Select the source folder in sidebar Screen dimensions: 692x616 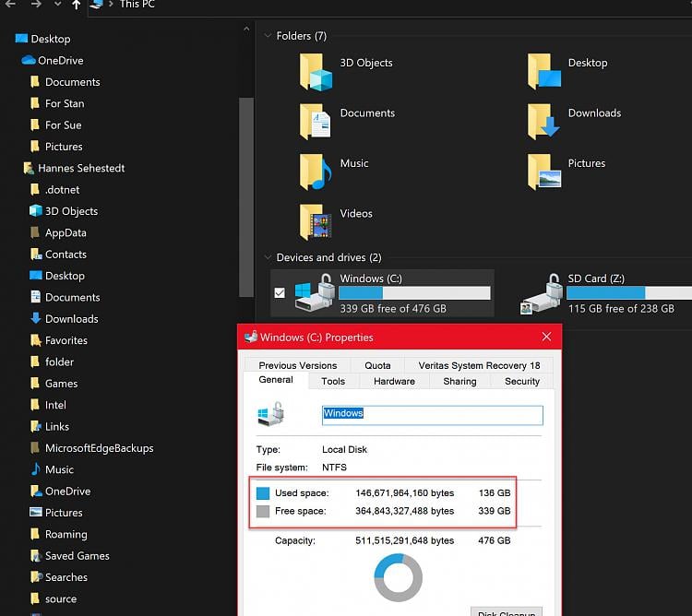[x=61, y=598]
